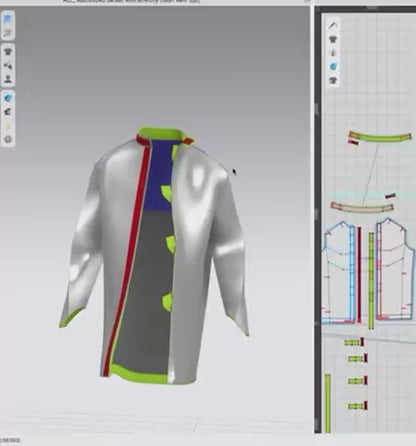This screenshot has width=416, height=446.
Task: Select the dark red vertical strip pattern piece
Action: [359, 275]
